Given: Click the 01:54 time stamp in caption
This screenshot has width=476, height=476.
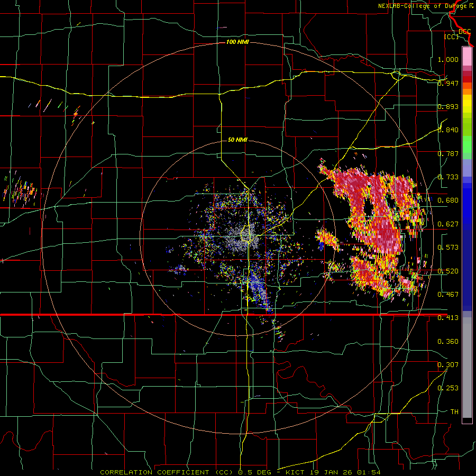Looking at the screenshot, I should tap(370, 472).
